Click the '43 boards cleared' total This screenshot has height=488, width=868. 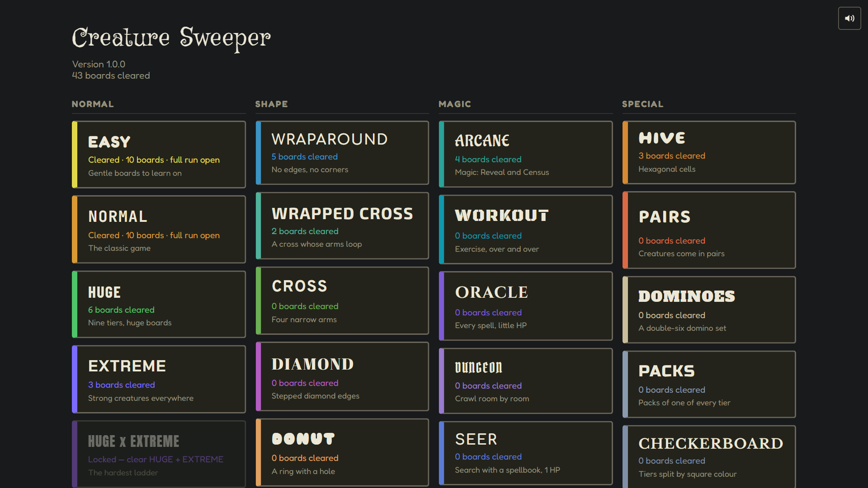[x=111, y=76]
